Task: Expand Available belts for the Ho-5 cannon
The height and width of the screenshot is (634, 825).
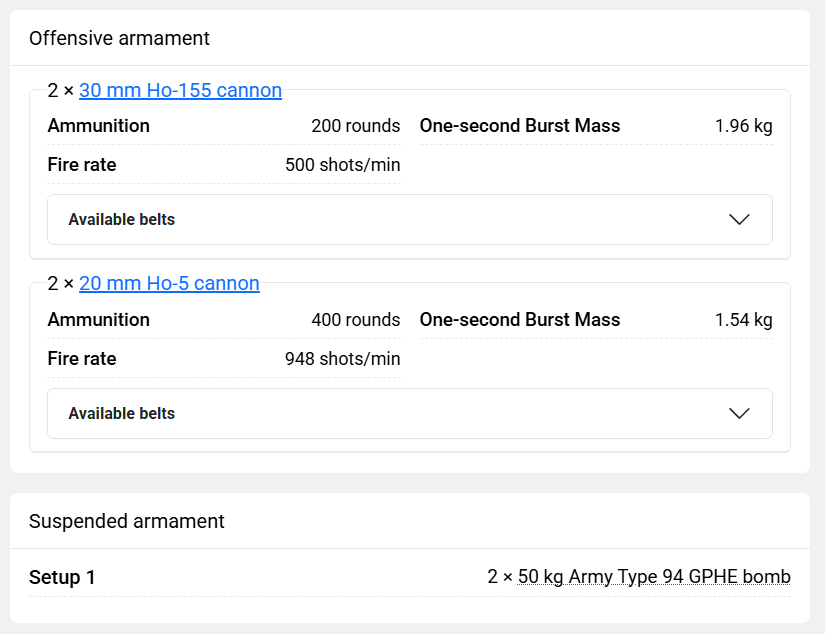Action: click(122, 414)
